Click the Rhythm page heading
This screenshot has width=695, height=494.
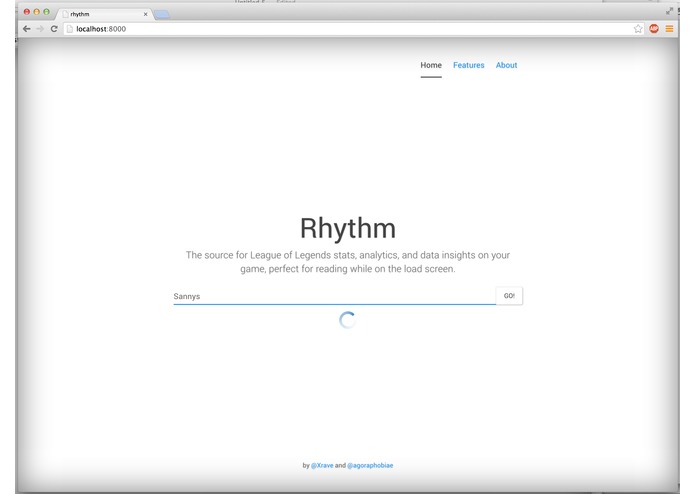coord(348,228)
